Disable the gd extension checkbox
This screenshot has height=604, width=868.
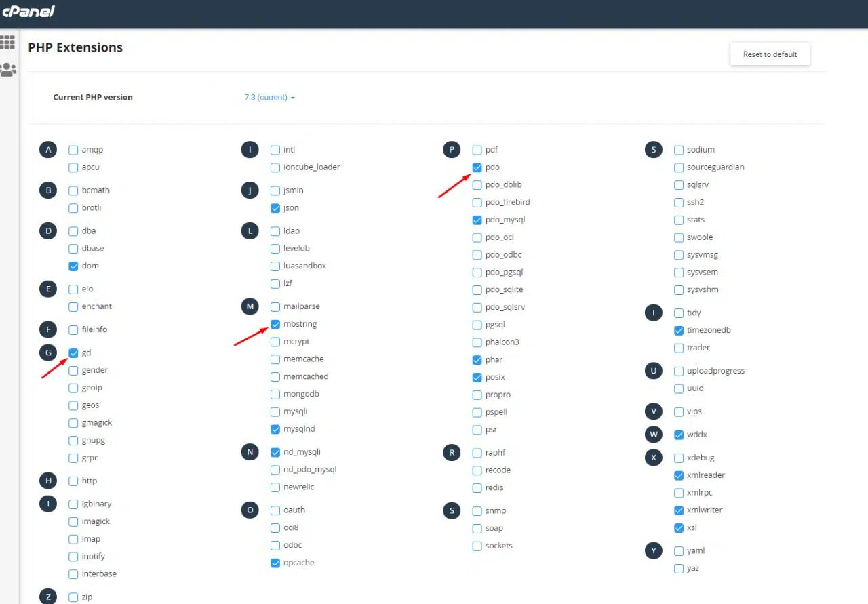(73, 353)
